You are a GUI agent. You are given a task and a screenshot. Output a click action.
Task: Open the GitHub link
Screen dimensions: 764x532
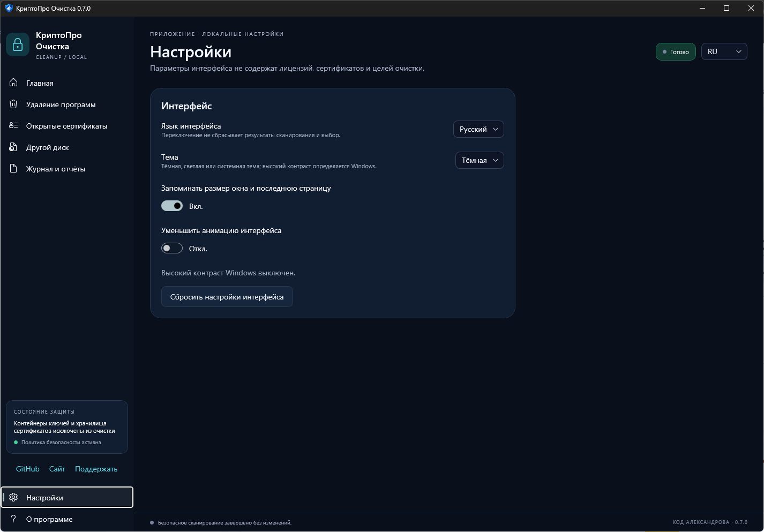click(x=28, y=469)
